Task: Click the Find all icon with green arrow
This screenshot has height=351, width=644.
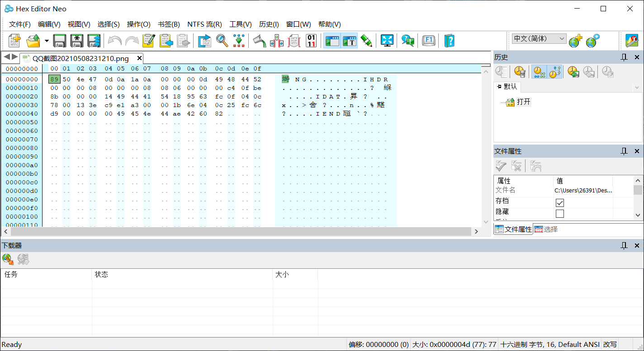Action: point(239,41)
